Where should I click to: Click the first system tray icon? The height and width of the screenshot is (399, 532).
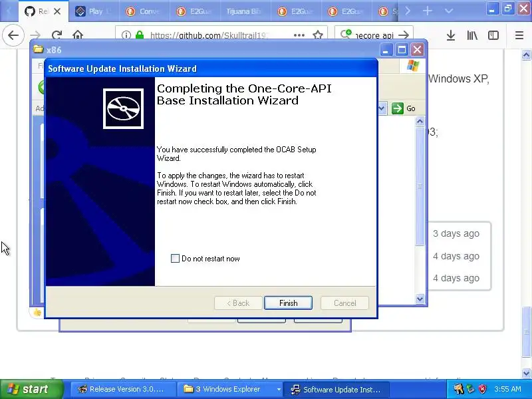click(x=458, y=389)
